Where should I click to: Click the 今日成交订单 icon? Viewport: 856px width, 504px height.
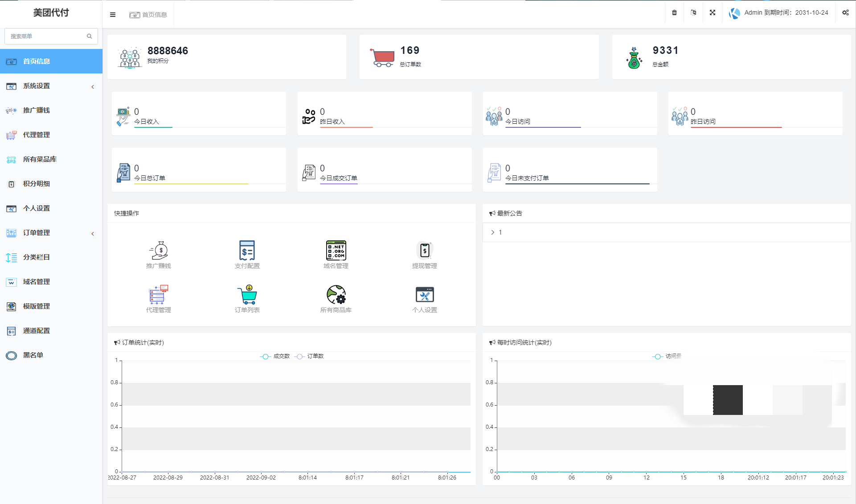[x=309, y=173]
